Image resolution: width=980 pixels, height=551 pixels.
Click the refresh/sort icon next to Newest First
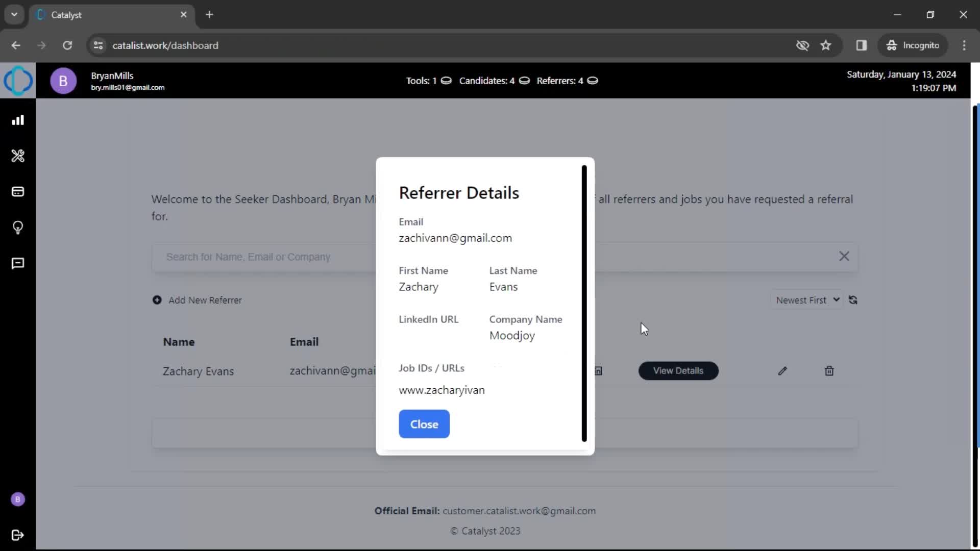tap(853, 299)
